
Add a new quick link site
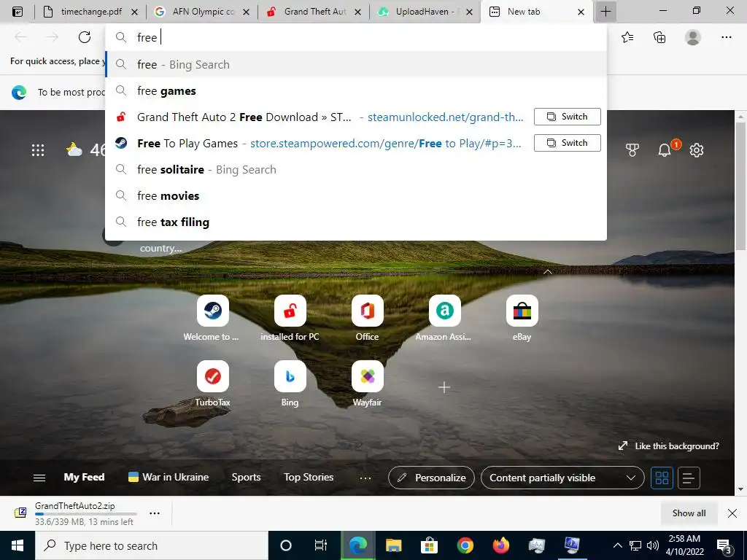444,387
